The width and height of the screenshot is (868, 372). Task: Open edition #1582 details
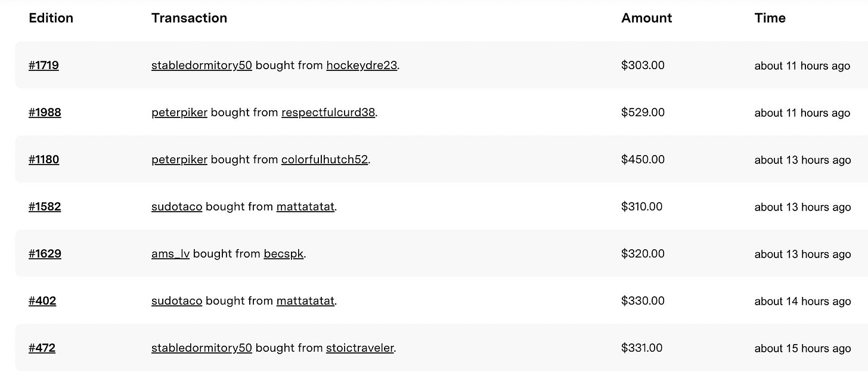(x=45, y=206)
